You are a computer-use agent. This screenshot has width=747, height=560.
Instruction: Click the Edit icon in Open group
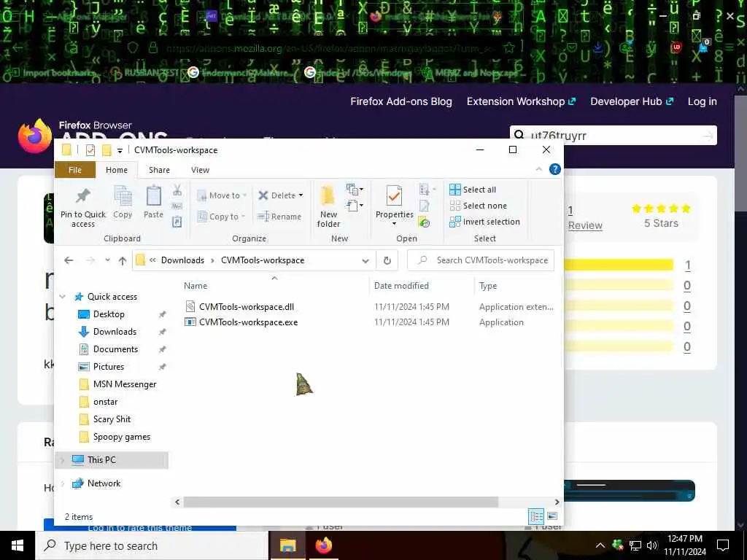tap(424, 206)
